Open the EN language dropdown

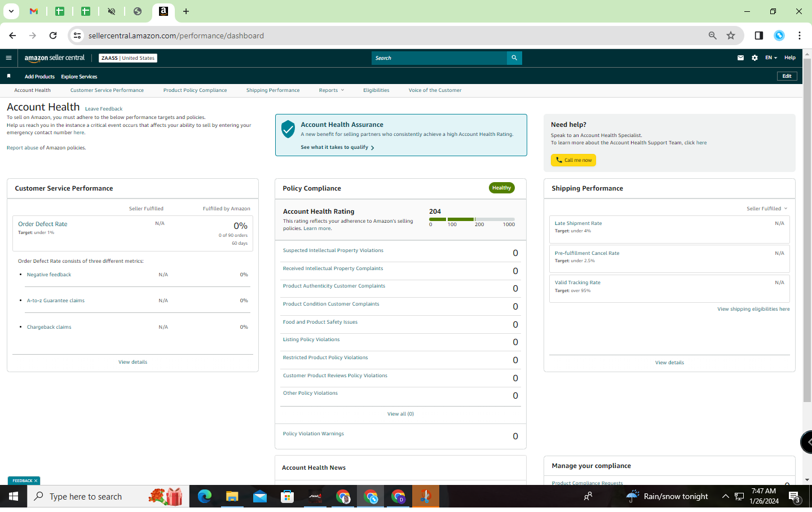point(771,58)
